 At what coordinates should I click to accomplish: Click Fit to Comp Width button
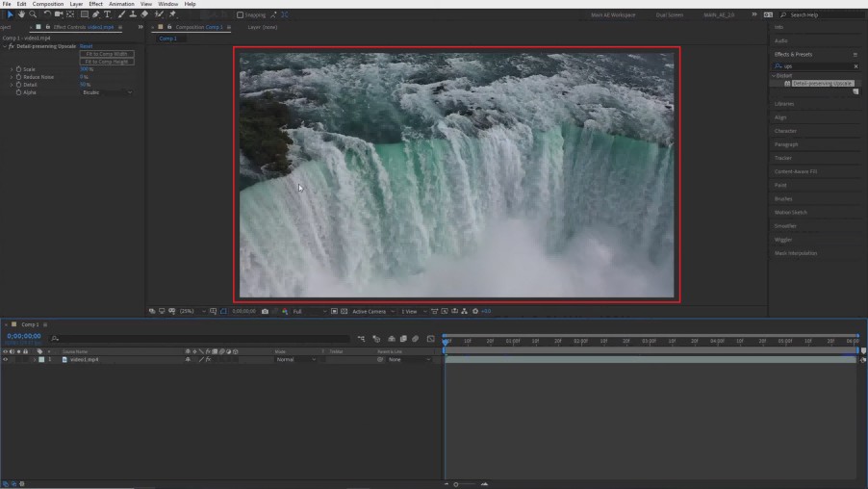coord(107,54)
